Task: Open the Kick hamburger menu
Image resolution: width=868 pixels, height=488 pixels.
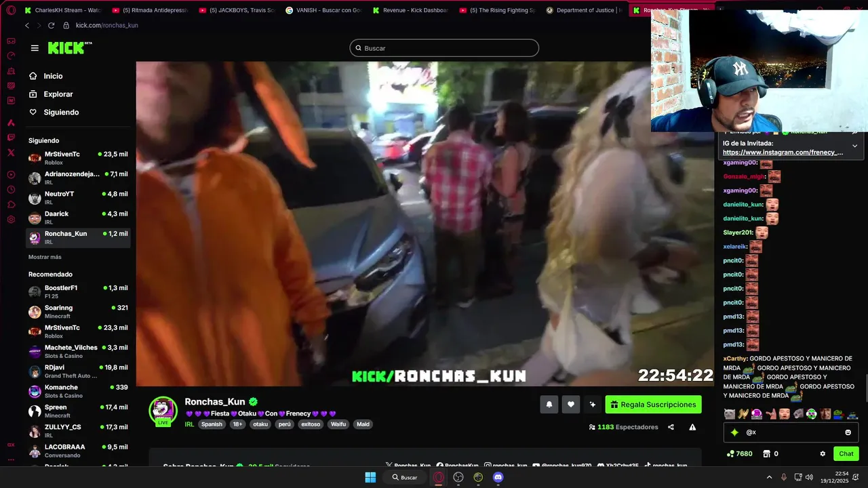Action: [35, 48]
